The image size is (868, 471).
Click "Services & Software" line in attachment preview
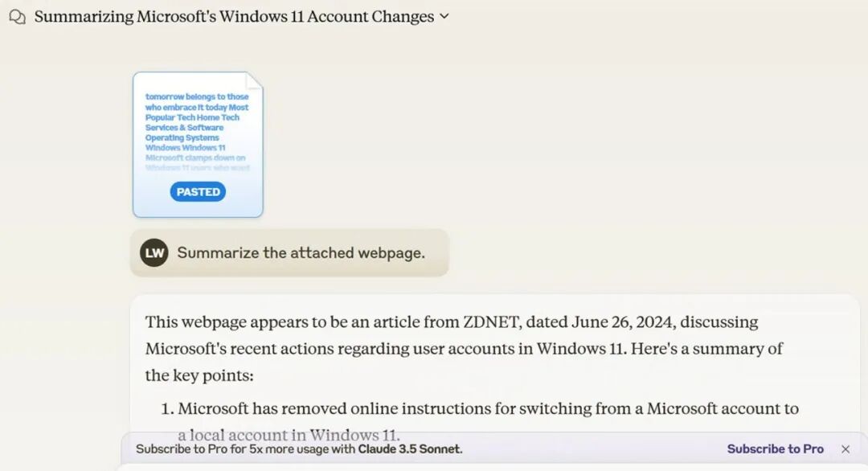tap(184, 127)
